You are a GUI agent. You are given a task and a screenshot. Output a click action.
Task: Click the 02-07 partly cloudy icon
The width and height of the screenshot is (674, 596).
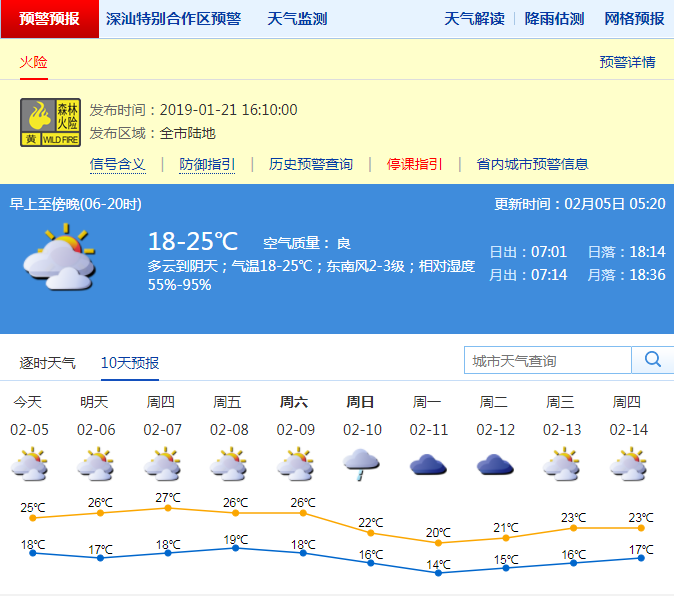point(161,464)
